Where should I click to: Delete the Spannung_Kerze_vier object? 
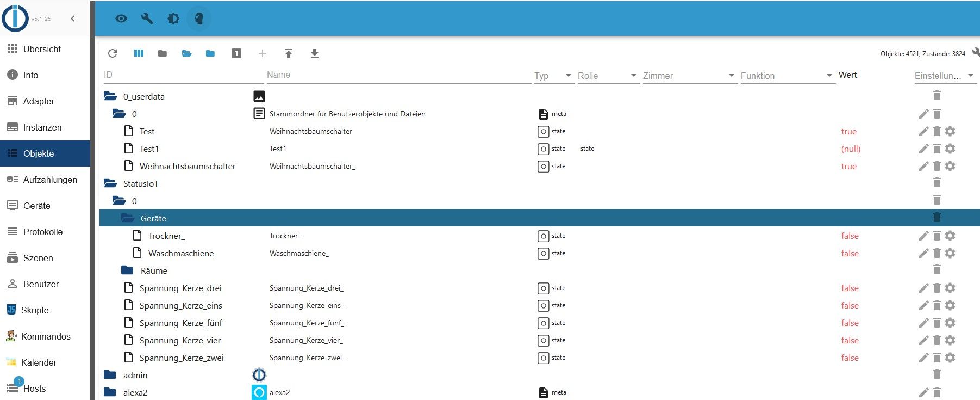point(937,340)
